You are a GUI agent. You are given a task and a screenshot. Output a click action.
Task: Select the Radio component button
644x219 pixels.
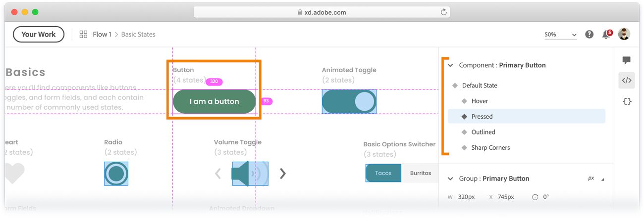point(116,174)
